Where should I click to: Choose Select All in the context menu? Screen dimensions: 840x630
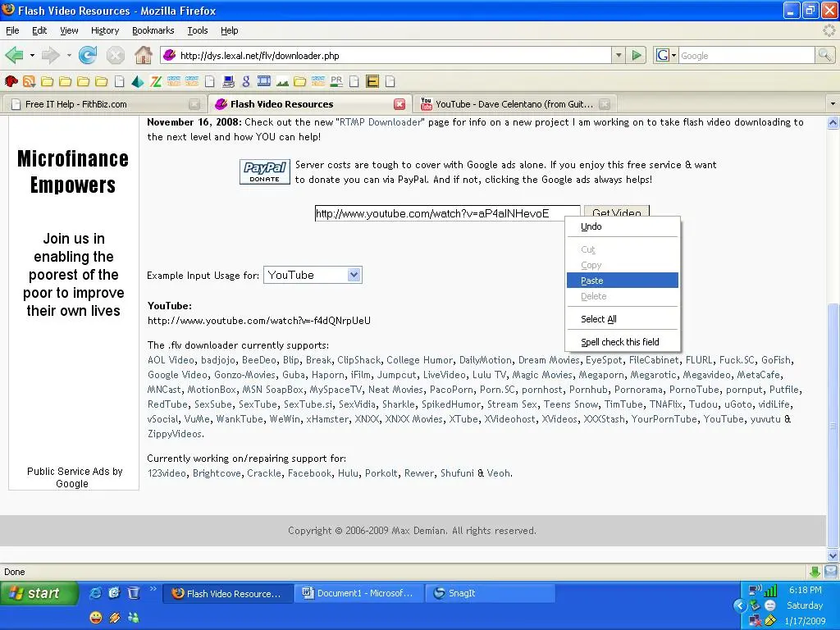[599, 319]
